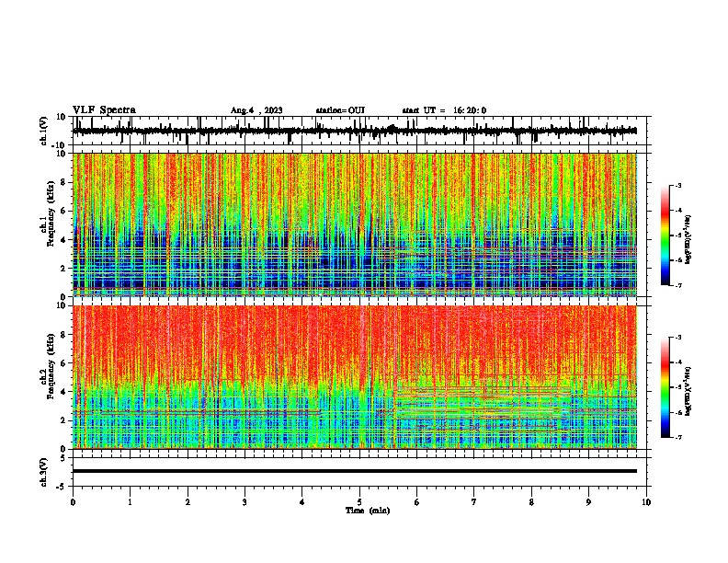Image resolution: width=728 pixels, height=563 pixels.
Task: Click the "-4" tick on ch.2 color bar
Action: coord(677,362)
